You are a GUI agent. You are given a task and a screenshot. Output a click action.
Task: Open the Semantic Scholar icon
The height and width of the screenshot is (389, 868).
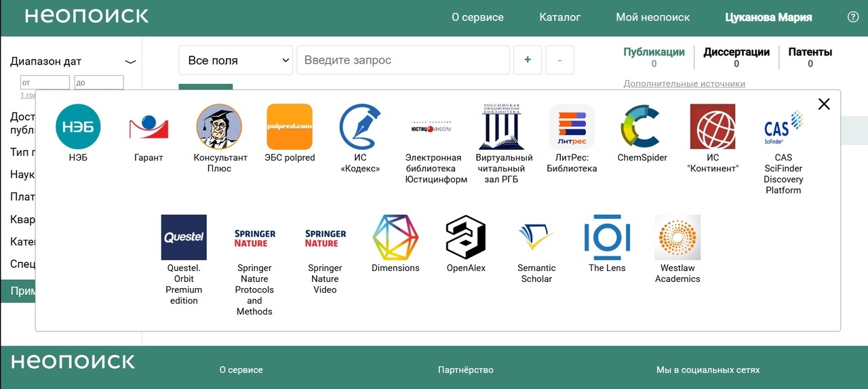click(x=536, y=237)
